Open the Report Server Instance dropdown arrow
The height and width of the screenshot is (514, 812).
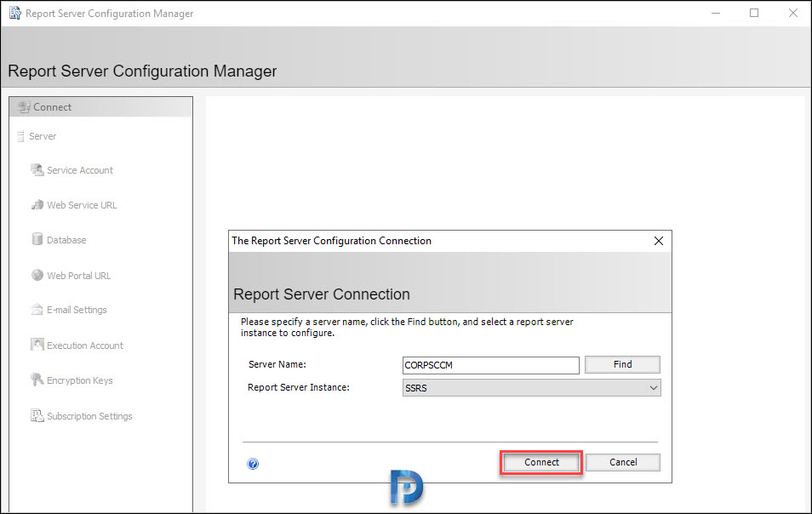pos(654,388)
